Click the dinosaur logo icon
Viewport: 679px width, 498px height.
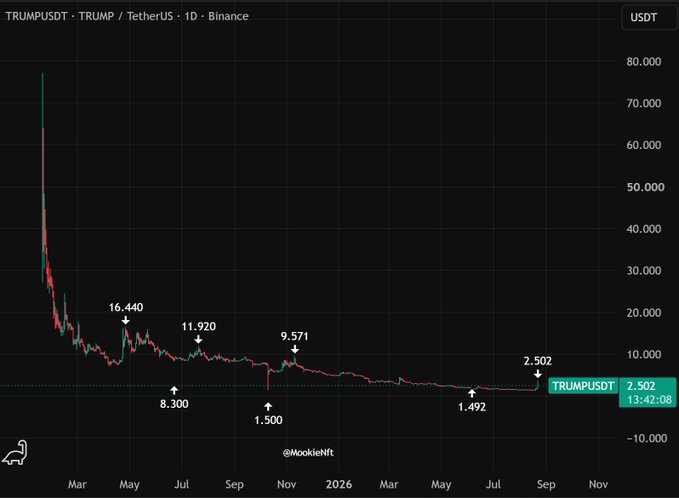click(15, 453)
